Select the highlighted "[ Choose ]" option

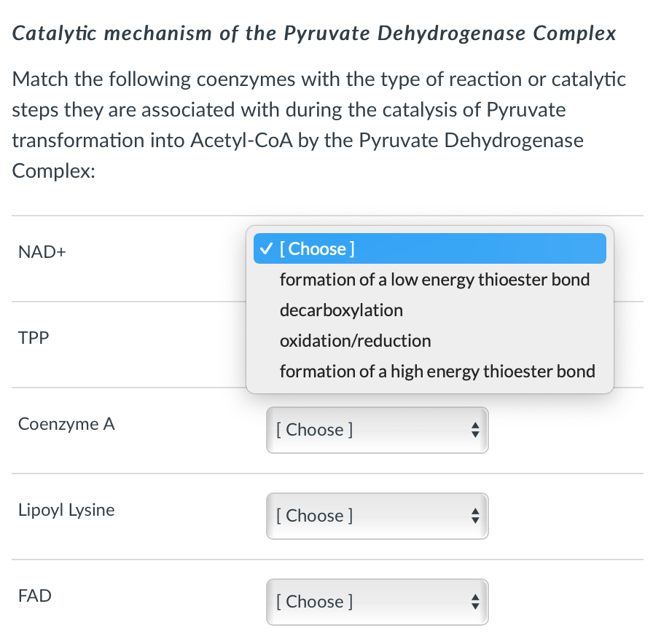point(315,248)
